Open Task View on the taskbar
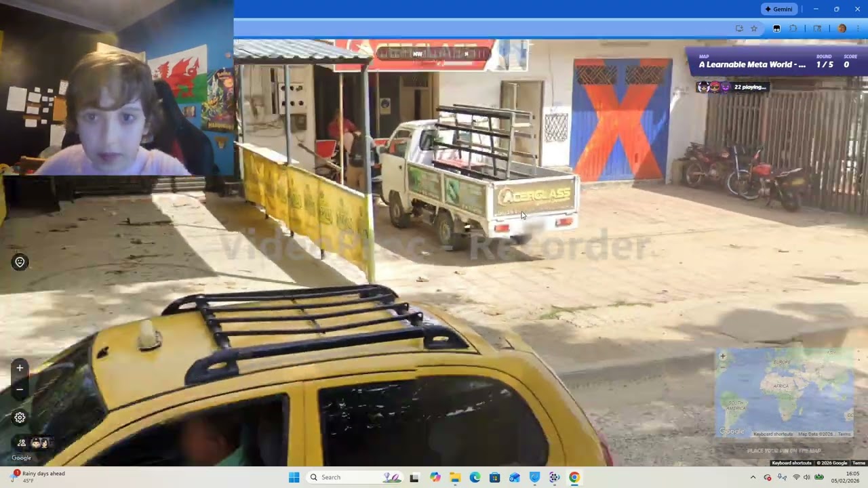This screenshot has width=868, height=488. pos(414,477)
